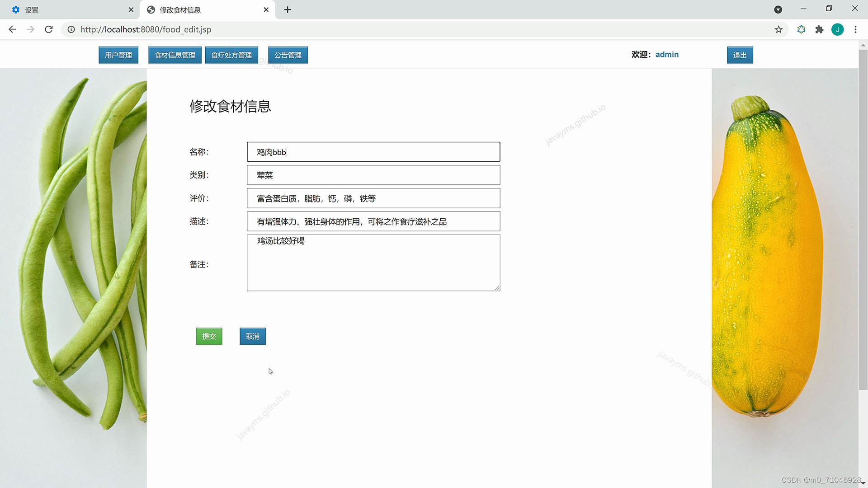Open 食材信息管理 menu
This screenshot has height=488, width=868.
(175, 55)
